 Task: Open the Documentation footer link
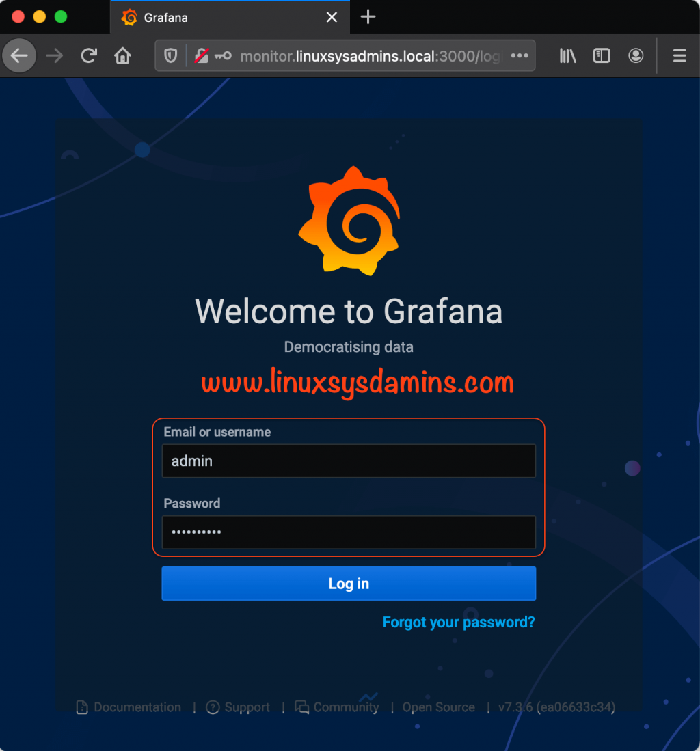pyautogui.click(x=129, y=707)
